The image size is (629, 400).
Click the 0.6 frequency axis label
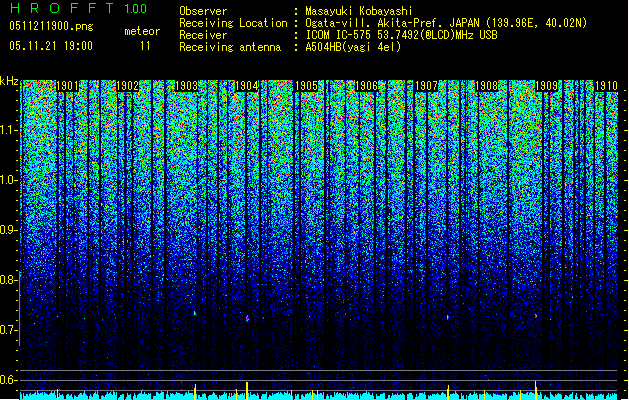8,380
